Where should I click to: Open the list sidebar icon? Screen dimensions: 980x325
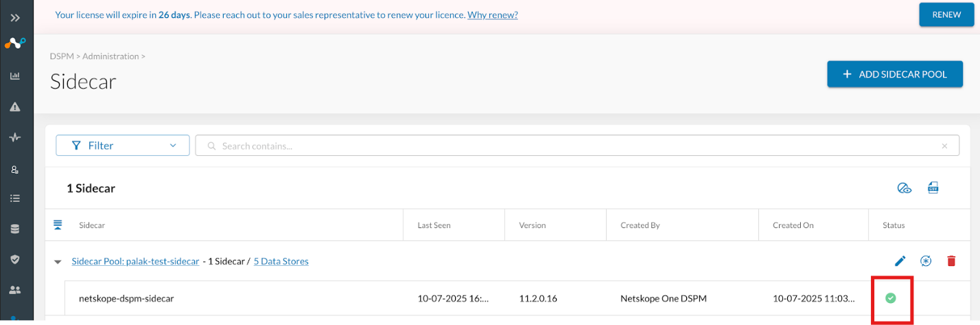tap(15, 199)
